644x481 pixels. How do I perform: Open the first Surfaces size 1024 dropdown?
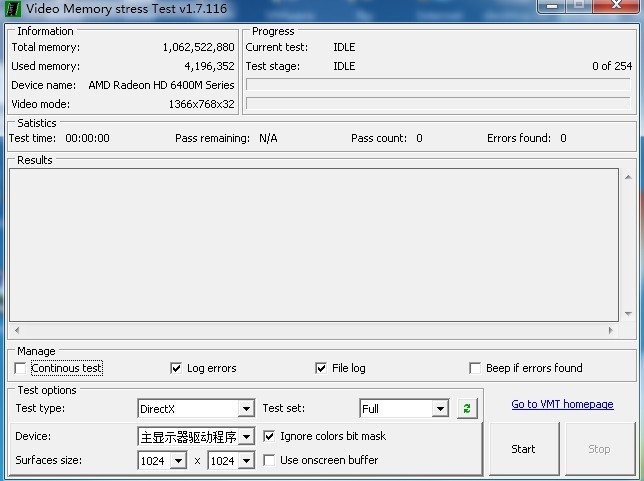pyautogui.click(x=178, y=461)
